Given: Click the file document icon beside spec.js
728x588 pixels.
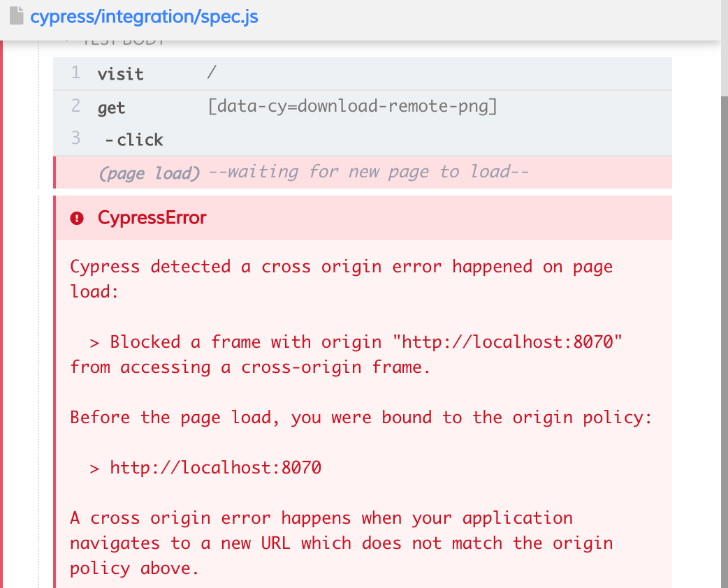Looking at the screenshot, I should pos(16,15).
